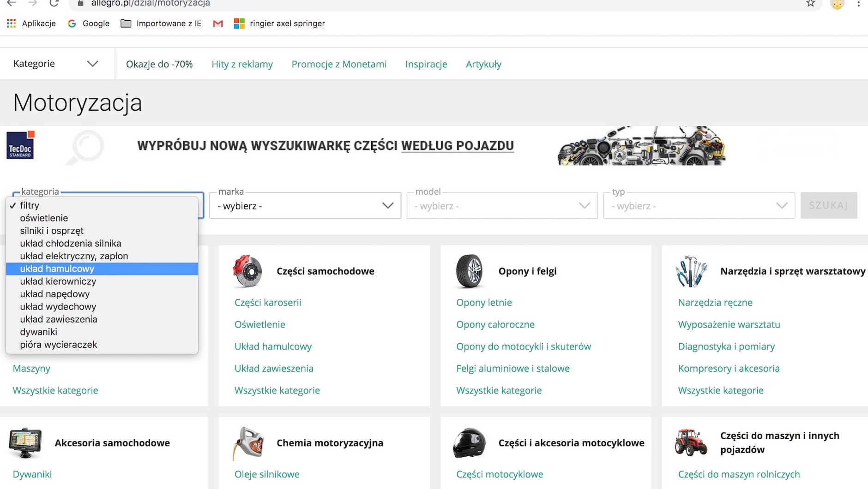Open the typ dropdown
This screenshot has width=868, height=489.
point(699,206)
